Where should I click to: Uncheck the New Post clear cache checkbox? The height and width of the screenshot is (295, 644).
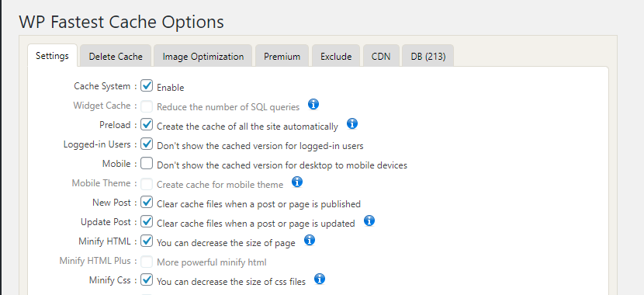pyautogui.click(x=147, y=203)
